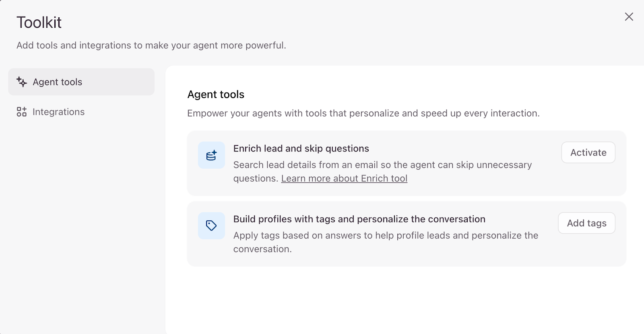Click the sparkle icon beside Agent tools
644x334 pixels.
tap(22, 82)
